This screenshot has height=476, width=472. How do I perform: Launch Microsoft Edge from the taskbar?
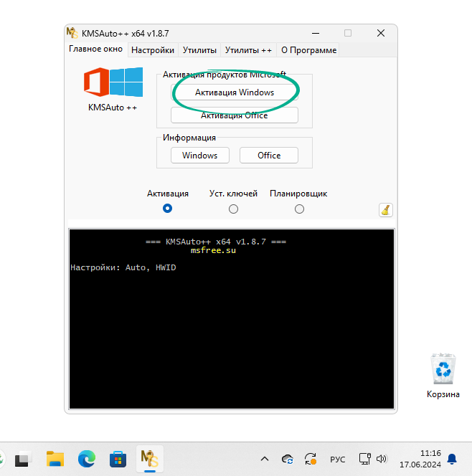tap(87, 459)
